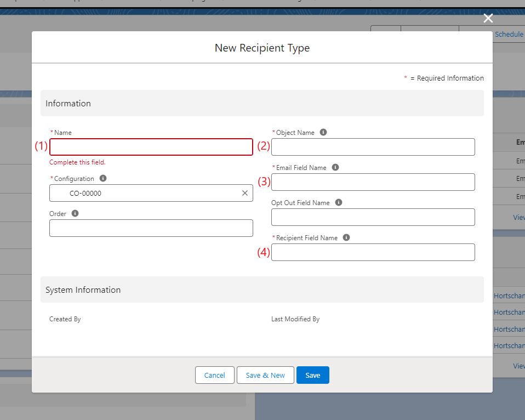Show help for Opt Out Field Name
525x420 pixels.
click(x=339, y=202)
